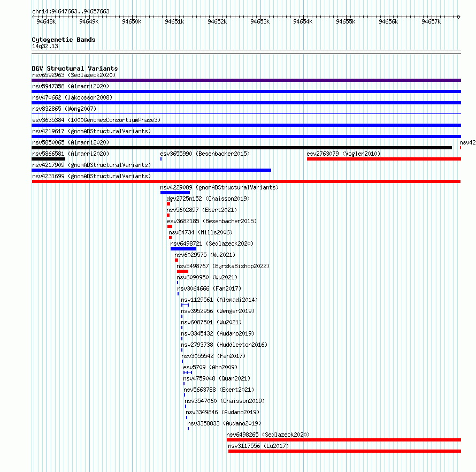This screenshot has width=476, height=472.
Task: Click nsv3064666 (Fan2017) label
Action: pyautogui.click(x=209, y=288)
